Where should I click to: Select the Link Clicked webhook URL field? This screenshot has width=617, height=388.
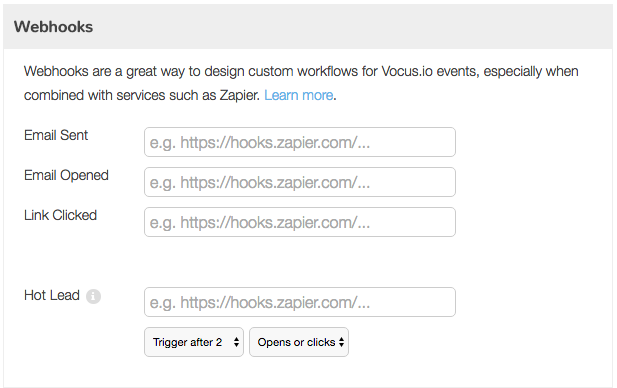coord(300,222)
